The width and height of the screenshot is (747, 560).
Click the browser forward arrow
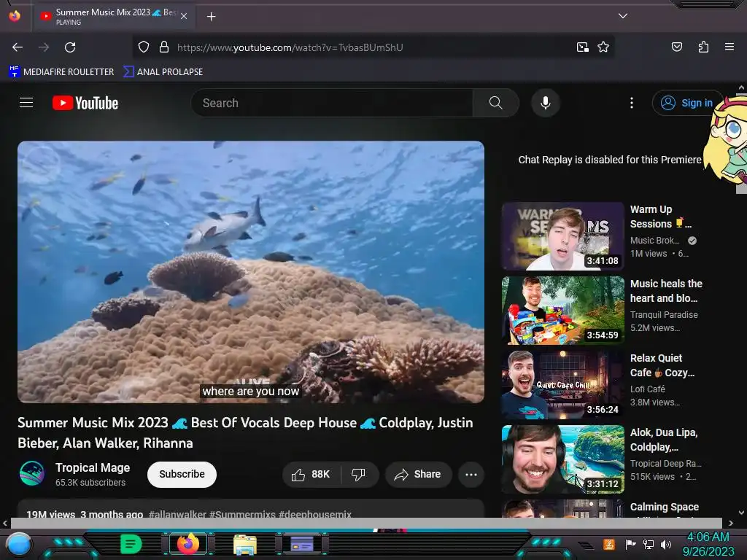[x=44, y=47]
